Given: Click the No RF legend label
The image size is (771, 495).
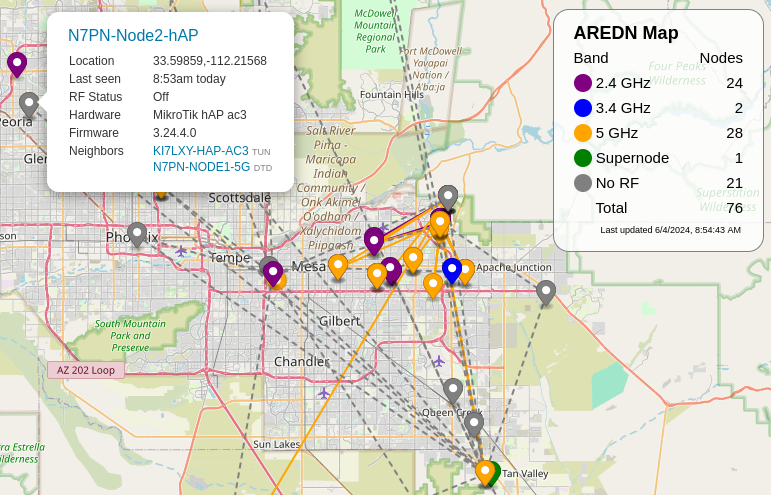Looking at the screenshot, I should coord(617,183).
